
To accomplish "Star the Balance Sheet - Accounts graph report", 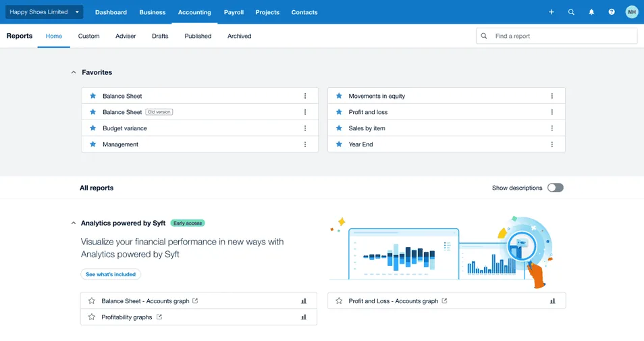I will [x=92, y=300].
